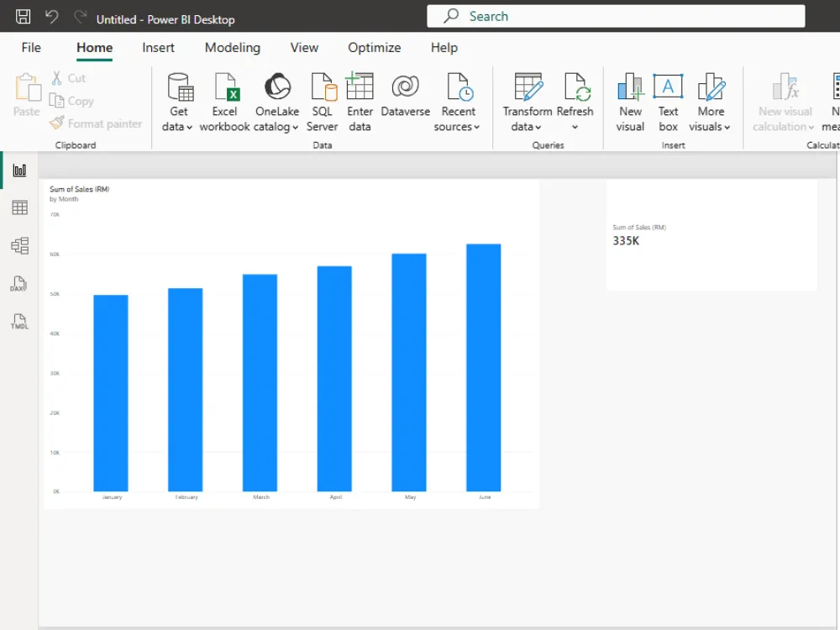Click the 70K axis label

55,215
